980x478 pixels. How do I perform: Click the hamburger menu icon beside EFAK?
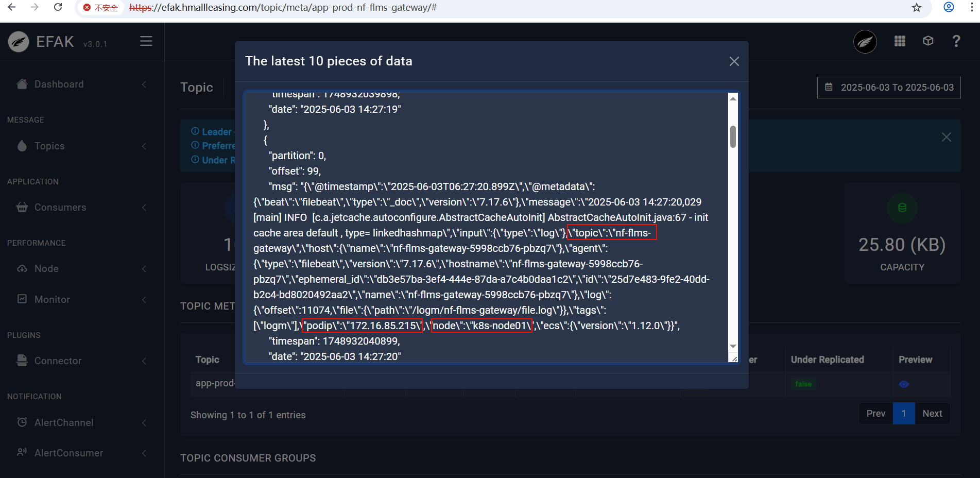(x=146, y=41)
